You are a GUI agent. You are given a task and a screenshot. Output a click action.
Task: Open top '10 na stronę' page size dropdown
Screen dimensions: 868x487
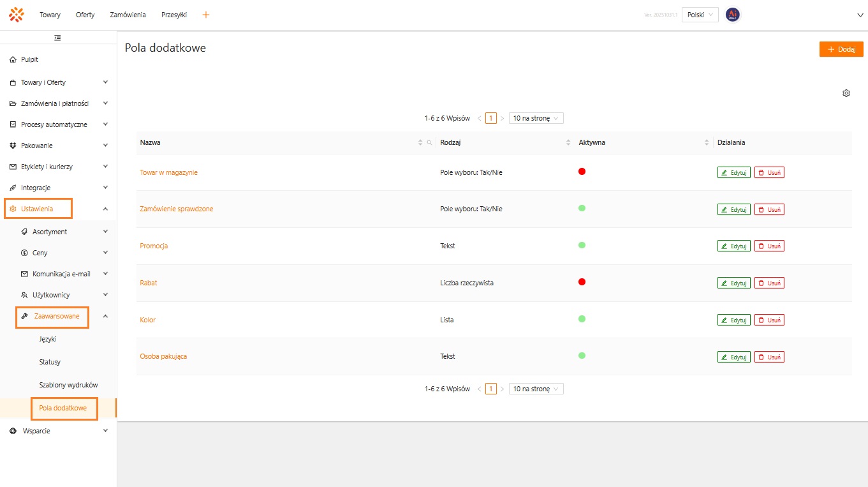pyautogui.click(x=536, y=118)
